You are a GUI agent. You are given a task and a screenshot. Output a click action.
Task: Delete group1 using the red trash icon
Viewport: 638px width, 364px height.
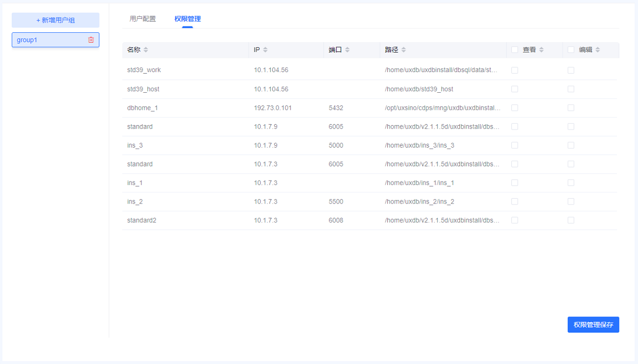click(x=91, y=40)
